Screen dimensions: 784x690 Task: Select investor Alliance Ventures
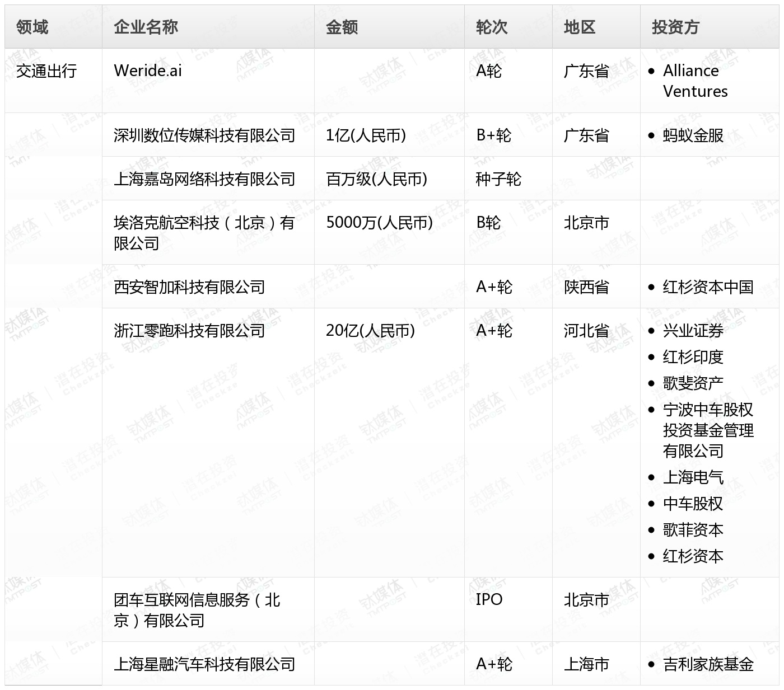696,81
